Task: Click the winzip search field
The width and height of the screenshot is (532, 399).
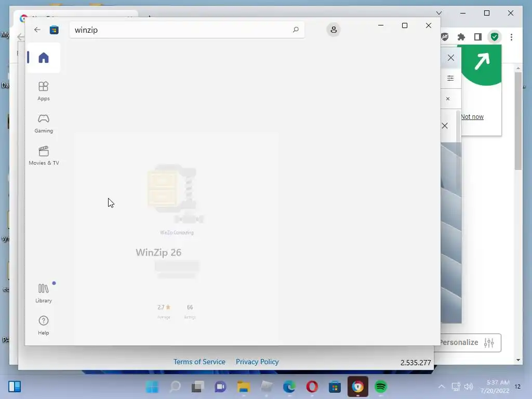Action: tap(187, 30)
